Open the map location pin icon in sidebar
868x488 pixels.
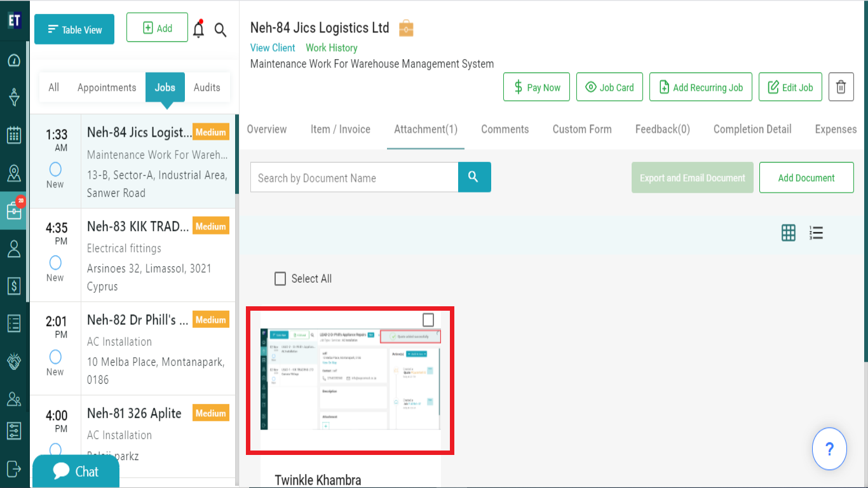click(14, 173)
